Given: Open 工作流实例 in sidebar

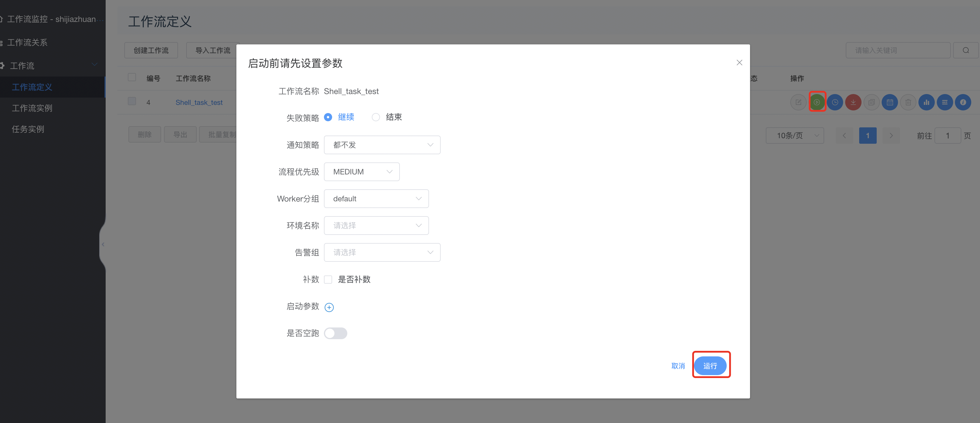Looking at the screenshot, I should click(32, 108).
